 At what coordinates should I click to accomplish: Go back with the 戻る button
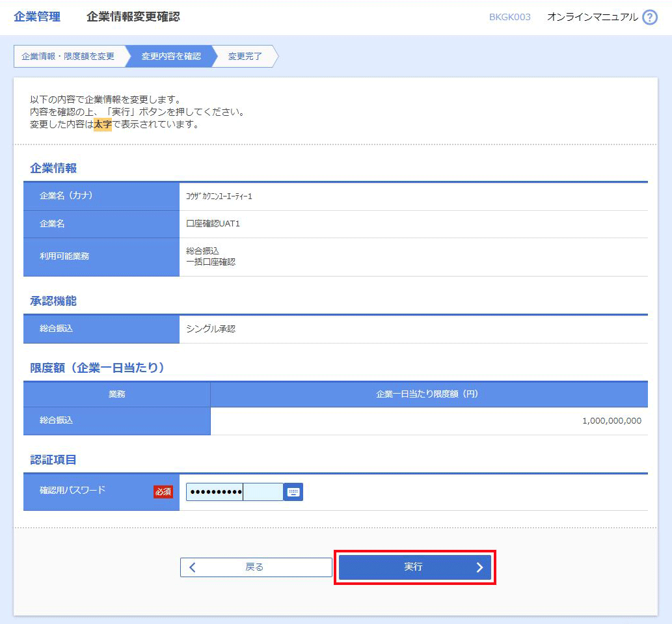pyautogui.click(x=256, y=567)
